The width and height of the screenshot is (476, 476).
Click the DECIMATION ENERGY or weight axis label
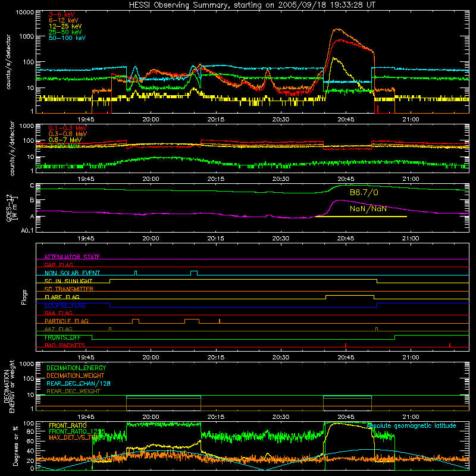[9, 386]
